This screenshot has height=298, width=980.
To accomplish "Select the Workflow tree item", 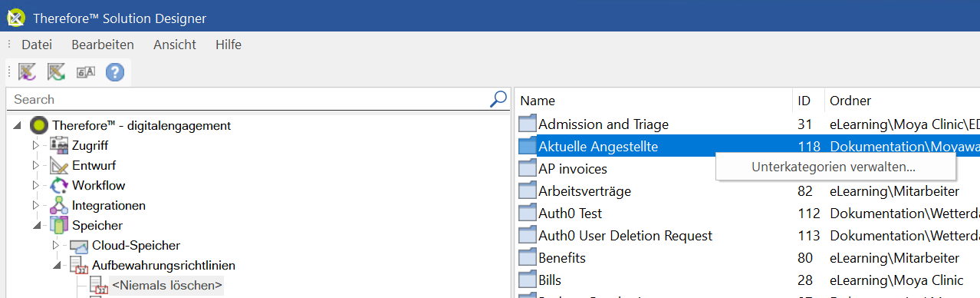I will click(x=99, y=185).
